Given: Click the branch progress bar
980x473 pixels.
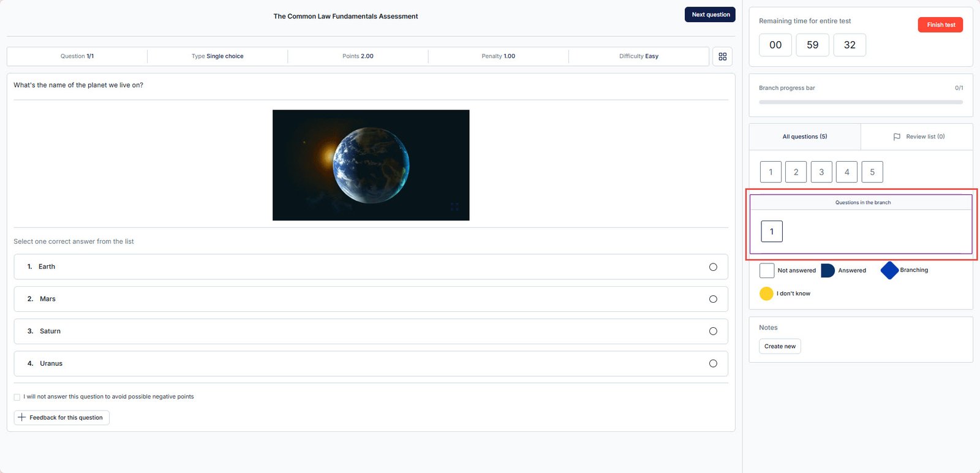Looking at the screenshot, I should click(861, 102).
